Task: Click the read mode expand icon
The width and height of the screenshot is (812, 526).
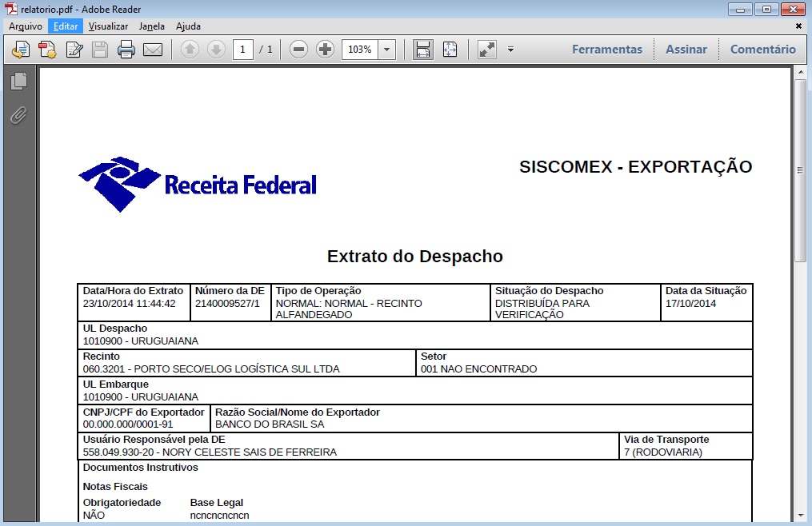Action: tap(486, 50)
